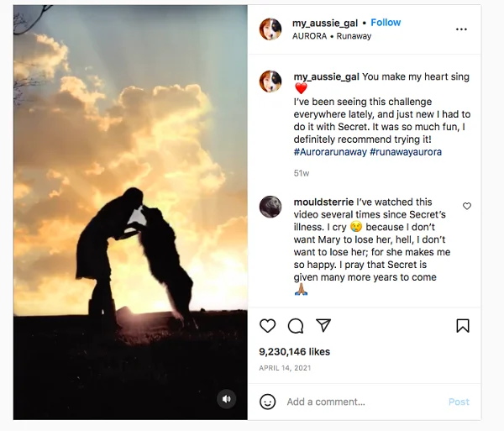
Task: Open the #Aurorarunaway hashtag
Action: coord(329,151)
